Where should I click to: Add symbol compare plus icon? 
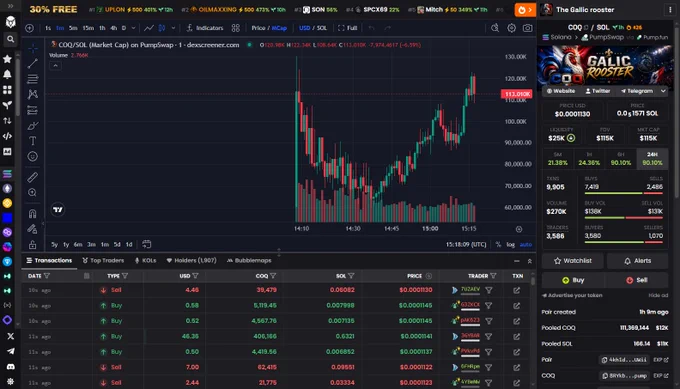pyautogui.click(x=29, y=28)
